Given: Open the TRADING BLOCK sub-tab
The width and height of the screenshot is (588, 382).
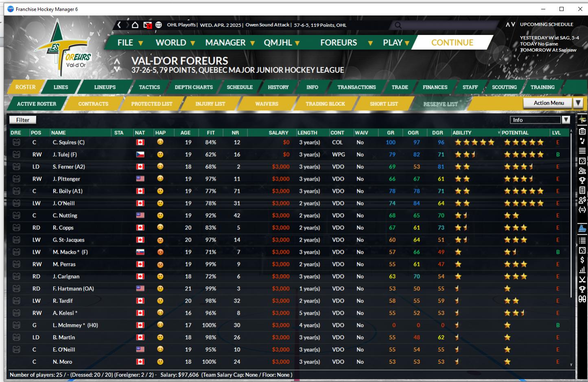Looking at the screenshot, I should point(325,104).
